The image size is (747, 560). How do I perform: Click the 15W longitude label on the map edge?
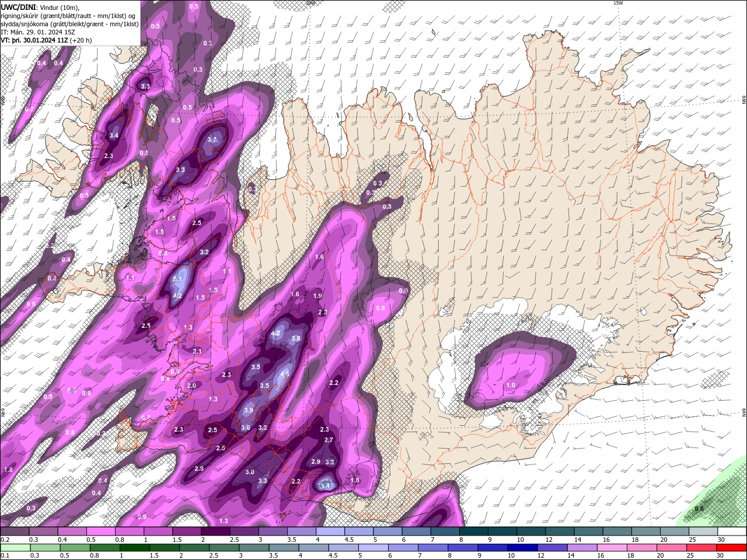point(618,3)
